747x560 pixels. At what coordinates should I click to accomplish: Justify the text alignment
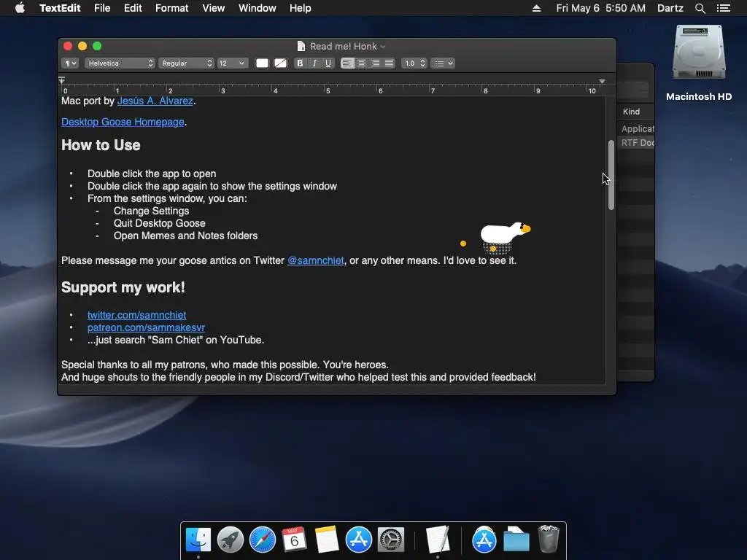tap(390, 63)
